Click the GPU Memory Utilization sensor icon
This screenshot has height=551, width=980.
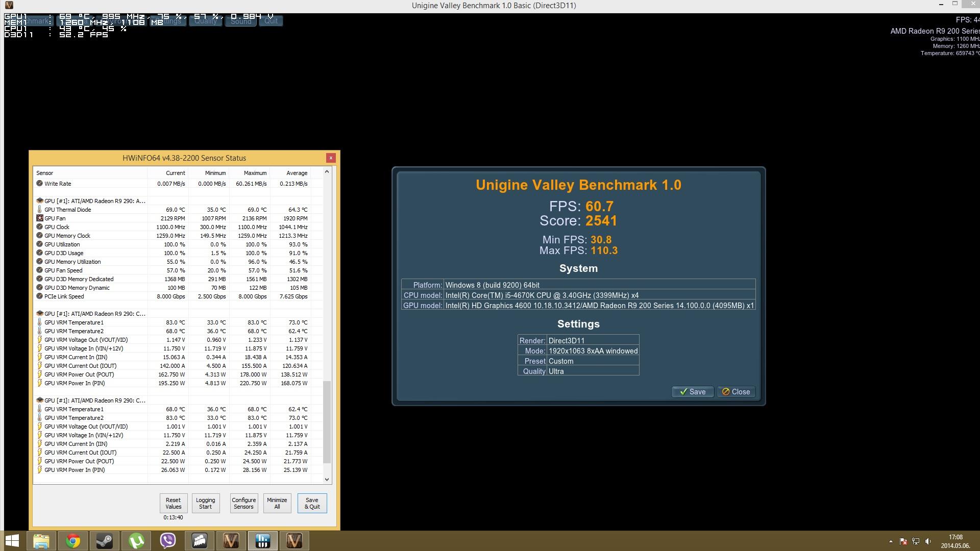pyautogui.click(x=39, y=262)
